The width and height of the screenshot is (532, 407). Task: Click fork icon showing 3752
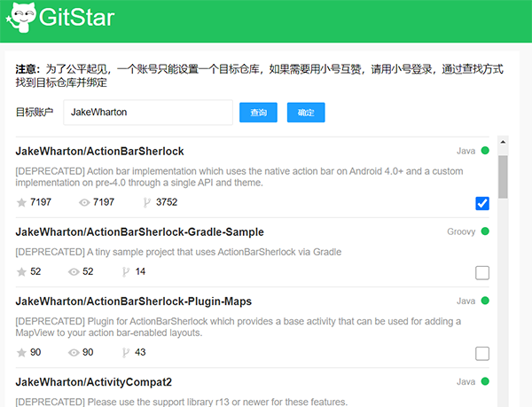click(146, 202)
